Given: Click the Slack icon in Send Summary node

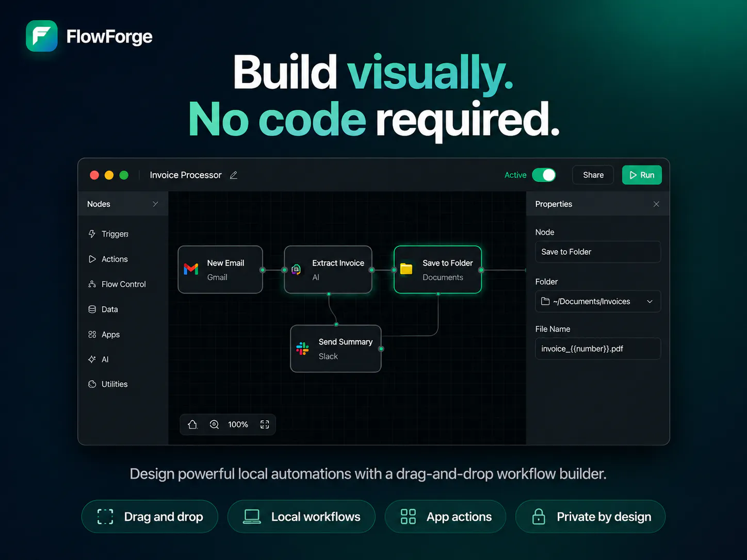Looking at the screenshot, I should coord(303,349).
